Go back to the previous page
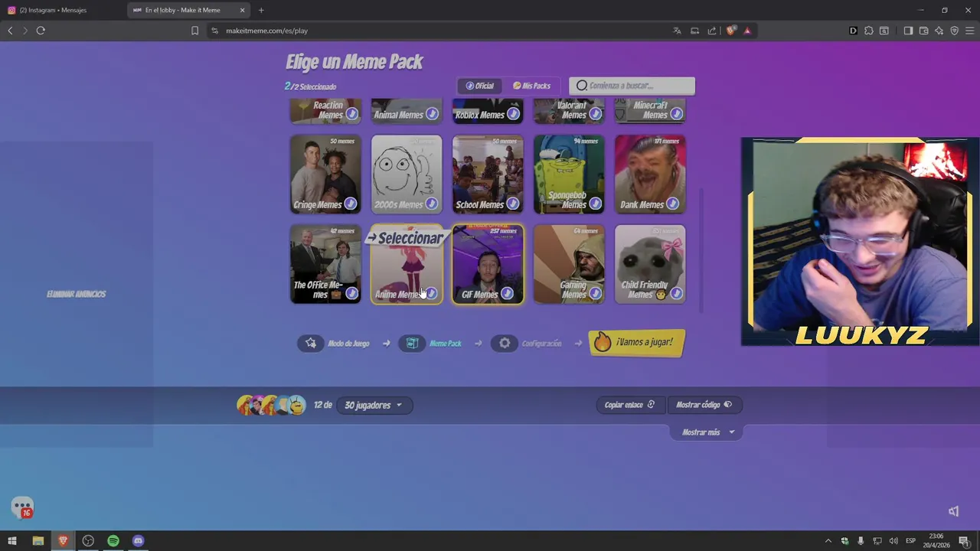 (x=10, y=31)
